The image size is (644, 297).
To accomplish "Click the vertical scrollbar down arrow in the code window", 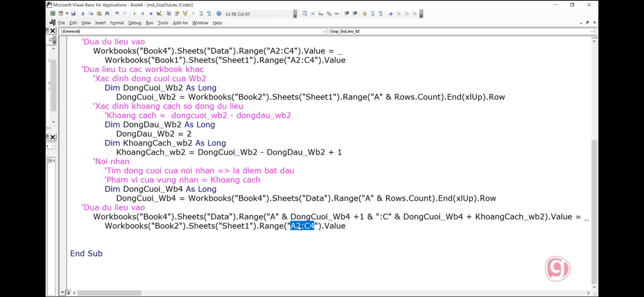I will (594, 287).
